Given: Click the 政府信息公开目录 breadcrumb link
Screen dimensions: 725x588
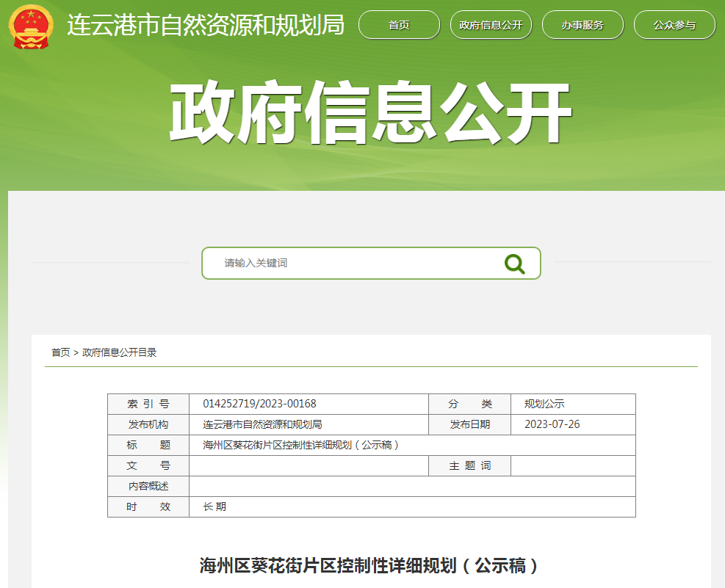Looking at the screenshot, I should point(119,352).
